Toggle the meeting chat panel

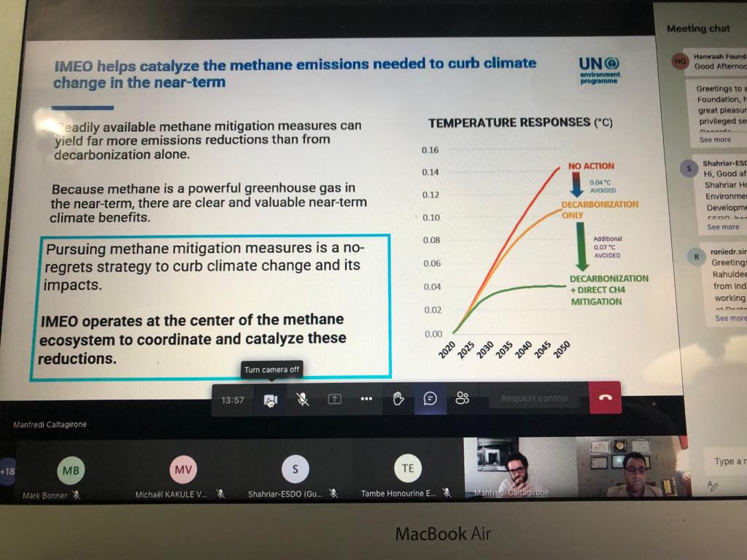[x=430, y=398]
